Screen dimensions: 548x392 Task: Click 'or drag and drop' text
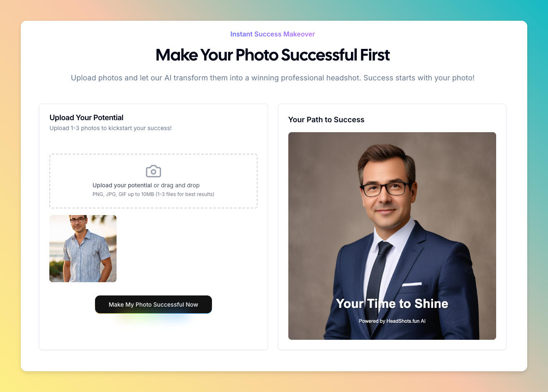point(177,185)
